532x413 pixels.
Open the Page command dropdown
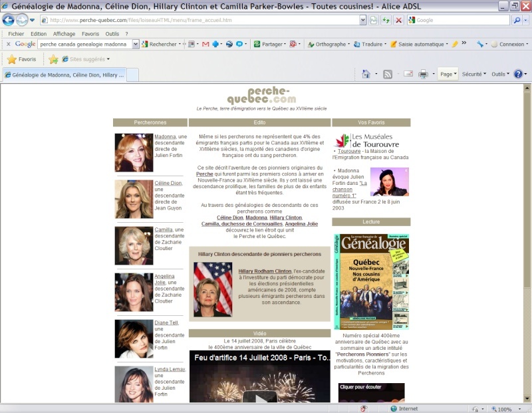coord(448,74)
